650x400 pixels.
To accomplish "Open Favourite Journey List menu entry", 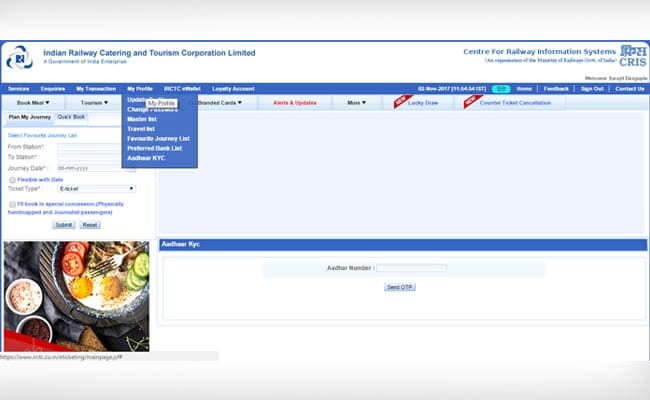I will click(x=158, y=139).
